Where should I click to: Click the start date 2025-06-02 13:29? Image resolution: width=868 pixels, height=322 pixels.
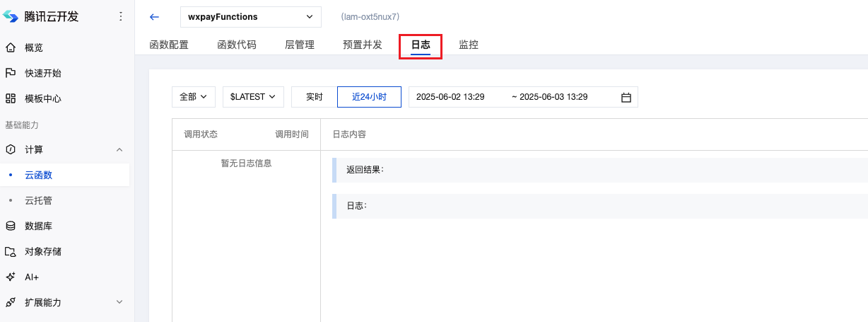[x=450, y=97]
